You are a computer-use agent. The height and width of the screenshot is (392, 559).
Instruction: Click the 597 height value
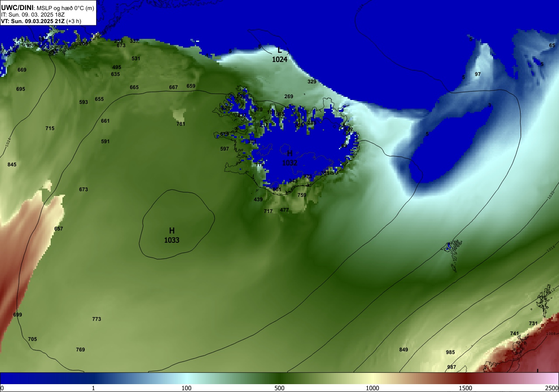click(224, 149)
